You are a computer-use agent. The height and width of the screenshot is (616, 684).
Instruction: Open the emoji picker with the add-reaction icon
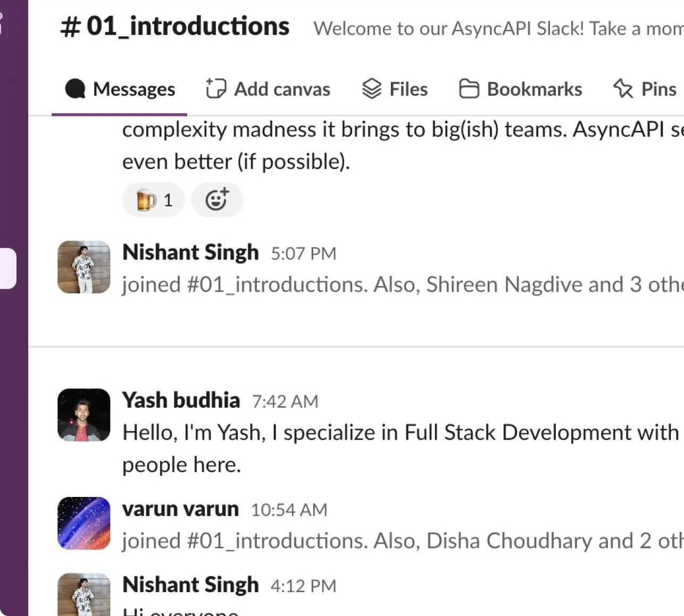[217, 199]
